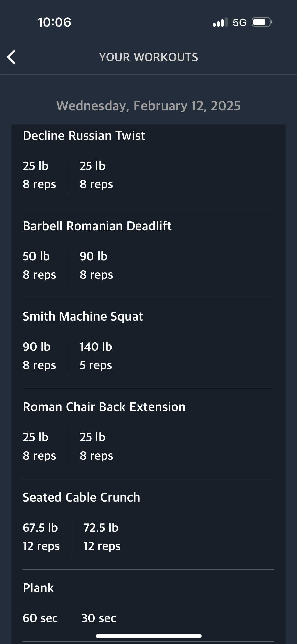This screenshot has height=644, width=297.
Task: Select the 30 sec plank set
Action: click(99, 618)
